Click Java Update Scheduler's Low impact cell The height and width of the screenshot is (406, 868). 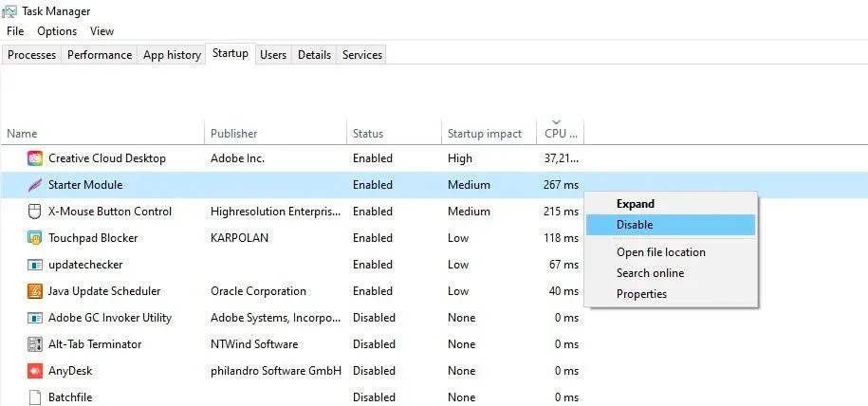[458, 291]
